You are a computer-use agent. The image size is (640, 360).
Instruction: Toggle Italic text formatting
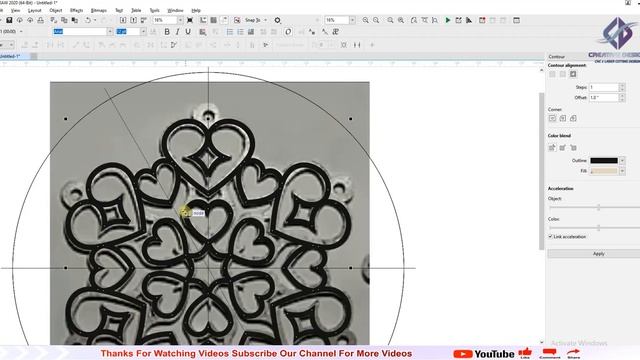177,32
